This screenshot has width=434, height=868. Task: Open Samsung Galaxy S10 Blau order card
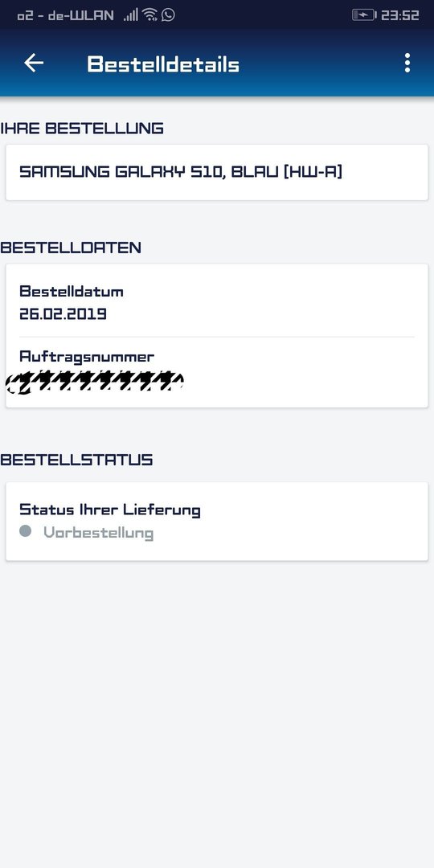pyautogui.click(x=217, y=172)
